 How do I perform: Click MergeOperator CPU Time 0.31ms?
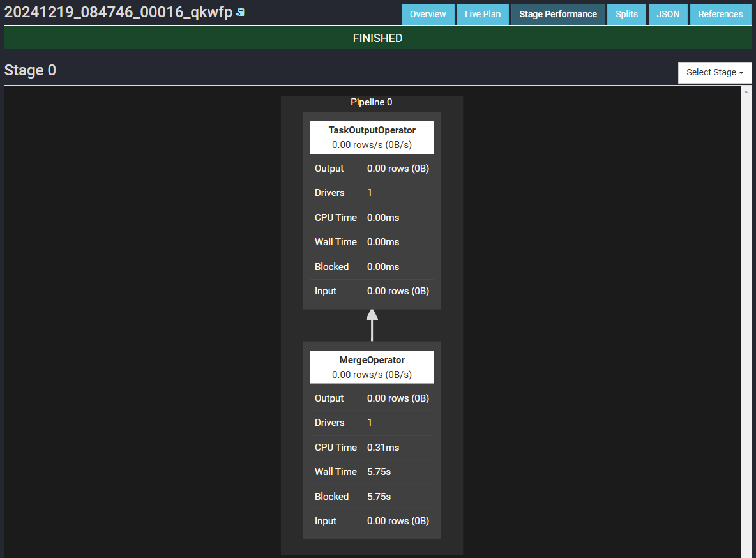(x=383, y=448)
